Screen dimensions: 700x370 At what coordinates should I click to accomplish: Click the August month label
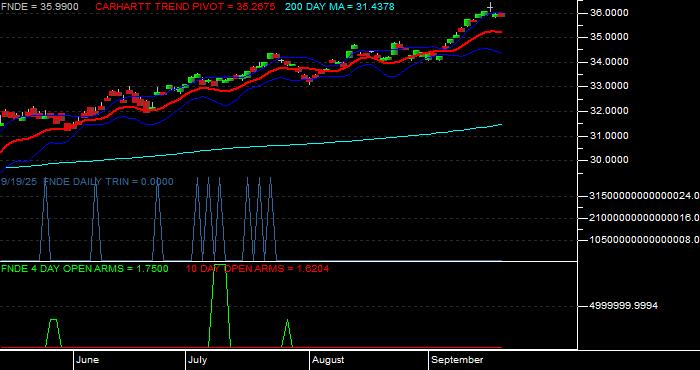tap(328, 360)
